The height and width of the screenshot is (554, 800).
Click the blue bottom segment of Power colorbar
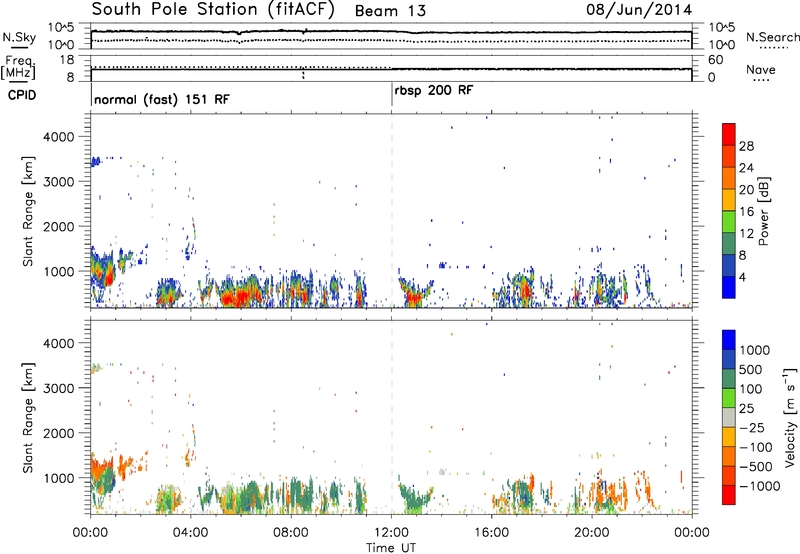(729, 287)
